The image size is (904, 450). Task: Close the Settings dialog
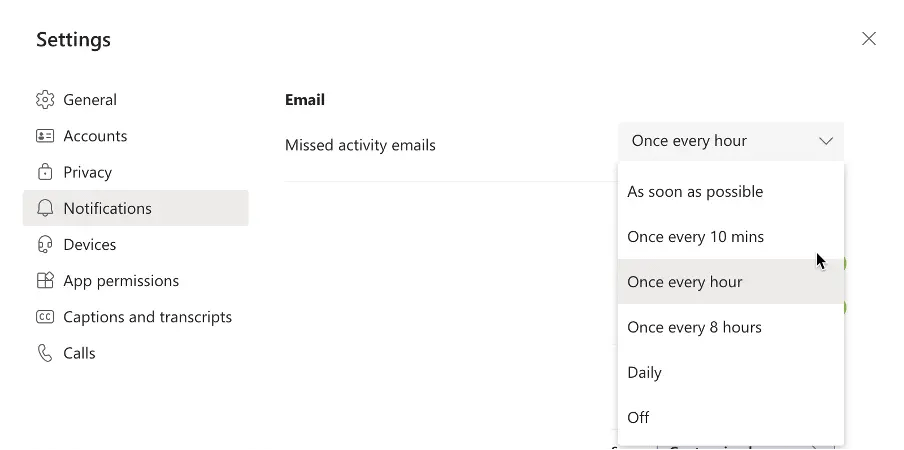click(869, 39)
